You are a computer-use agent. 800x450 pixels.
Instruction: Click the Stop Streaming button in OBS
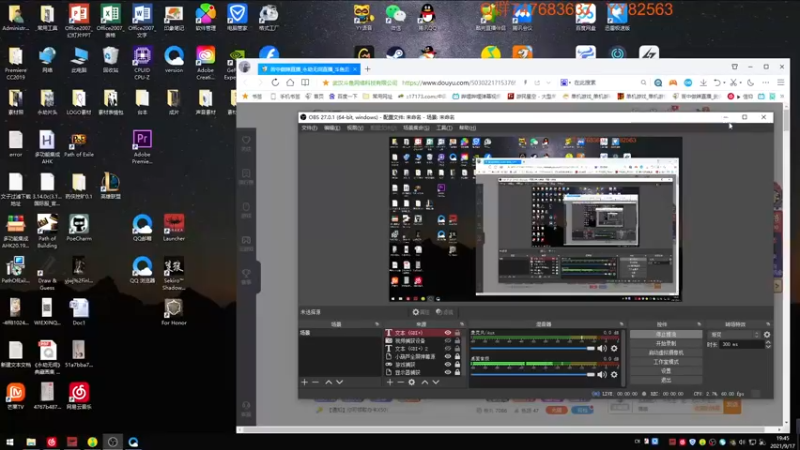pyautogui.click(x=666, y=334)
